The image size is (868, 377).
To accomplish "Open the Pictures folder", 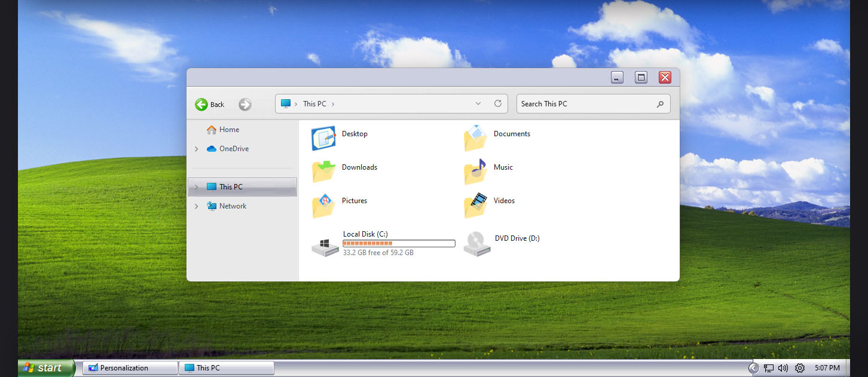I will (x=323, y=205).
